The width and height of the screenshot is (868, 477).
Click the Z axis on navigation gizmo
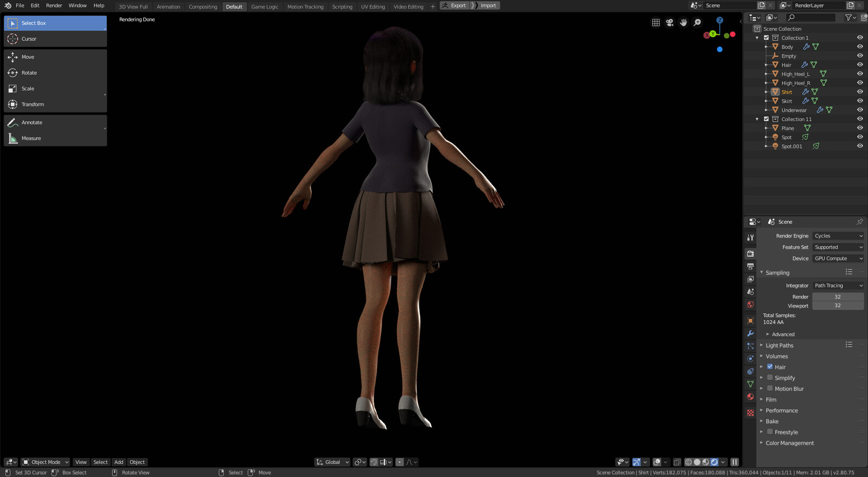point(719,20)
